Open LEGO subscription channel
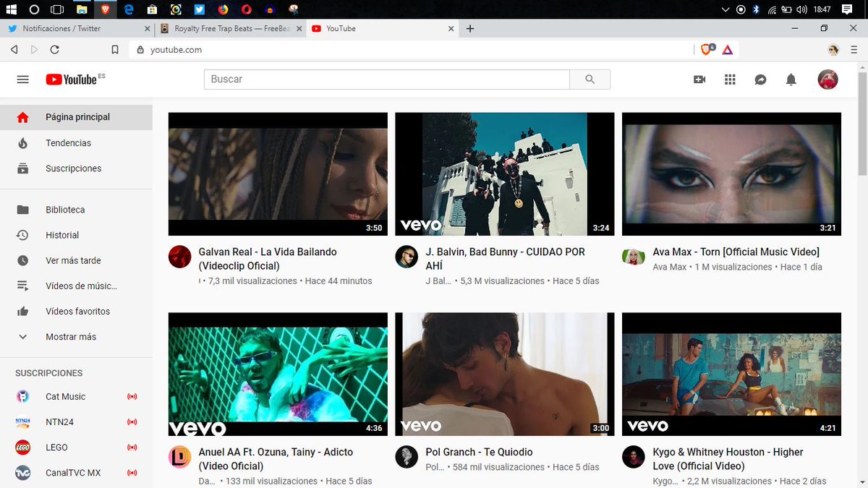Viewport: 868px width, 488px height. click(x=76, y=448)
